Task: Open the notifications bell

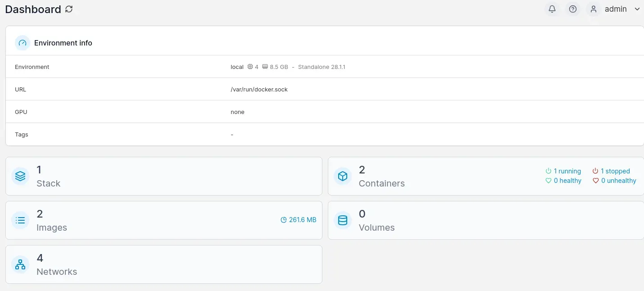Action: (x=552, y=9)
